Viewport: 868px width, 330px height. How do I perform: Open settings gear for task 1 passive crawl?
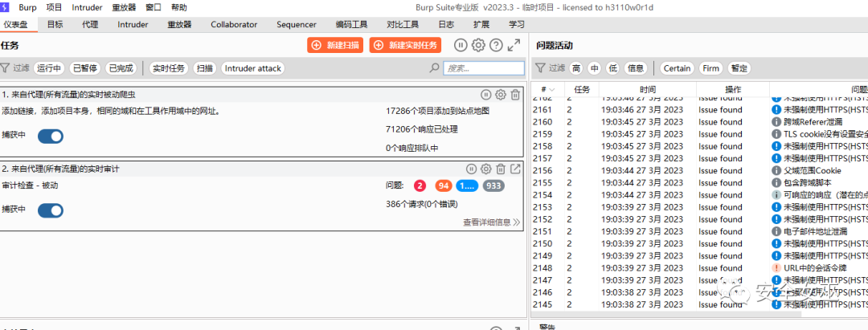501,95
